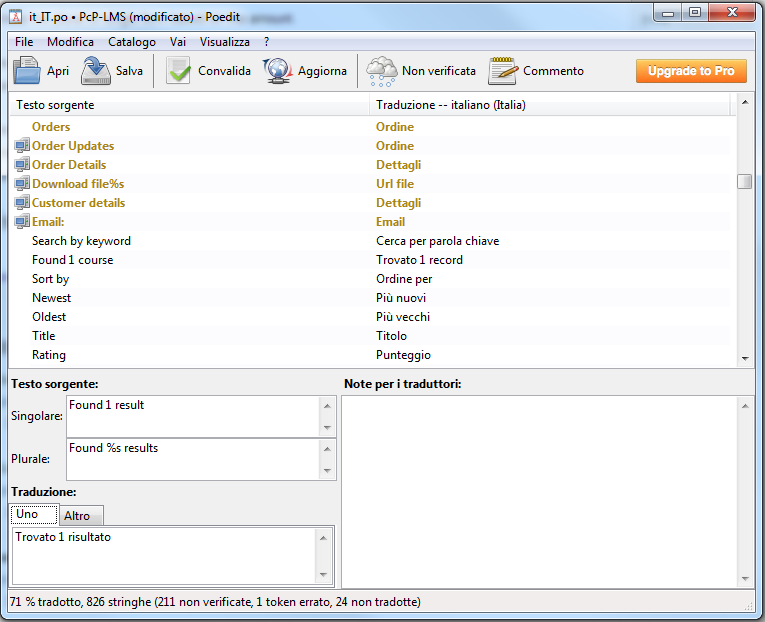Click the string list scrollbar thumb
Screen dimensions: 765x622
point(745,181)
